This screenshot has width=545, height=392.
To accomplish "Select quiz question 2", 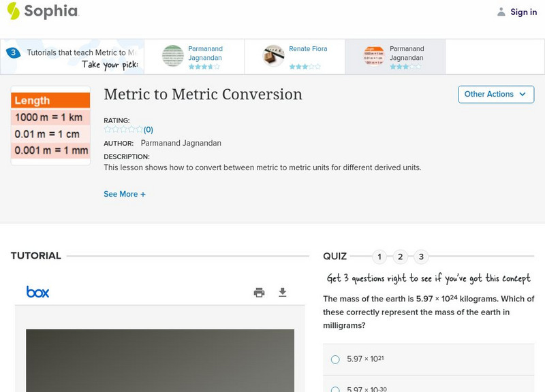I will (401, 257).
